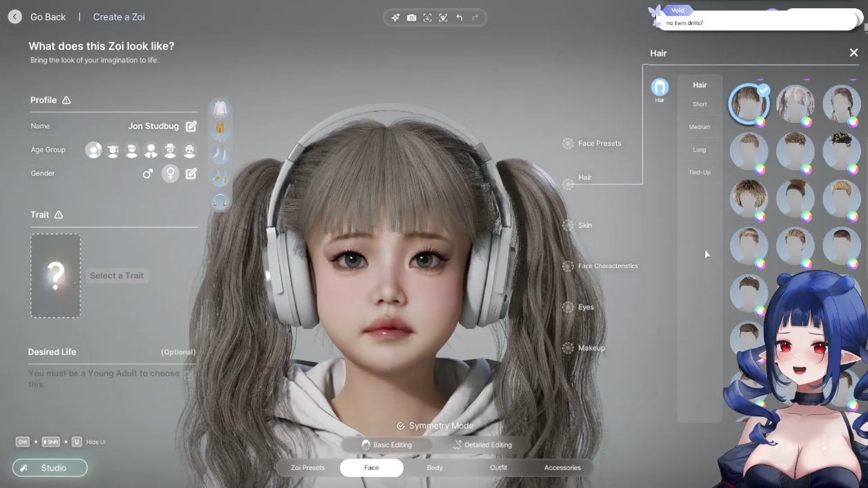The image size is (868, 488).
Task: Switch to Detailed Editing mode
Action: pos(482,445)
